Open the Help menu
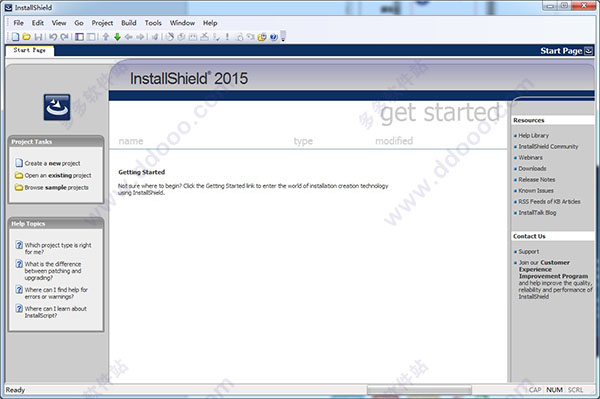Viewport: 600px width, 399px height. coord(210,23)
